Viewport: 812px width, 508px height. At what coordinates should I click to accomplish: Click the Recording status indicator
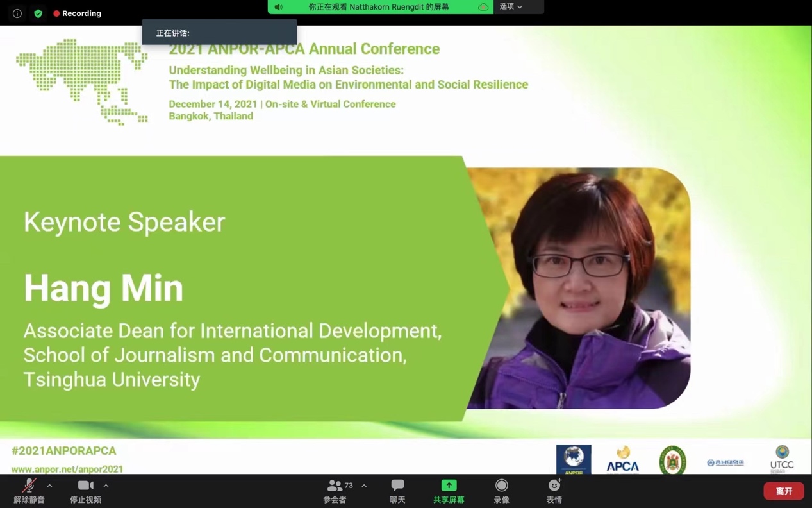point(78,13)
